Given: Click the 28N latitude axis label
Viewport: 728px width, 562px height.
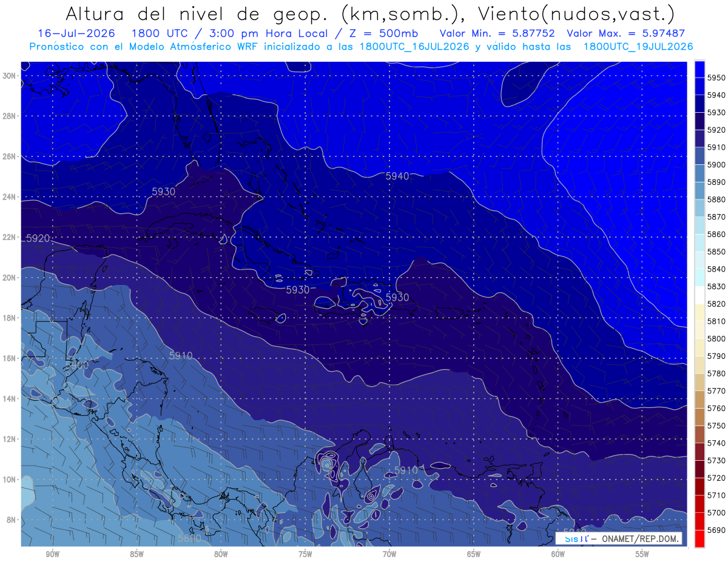Looking at the screenshot, I should click(x=10, y=116).
